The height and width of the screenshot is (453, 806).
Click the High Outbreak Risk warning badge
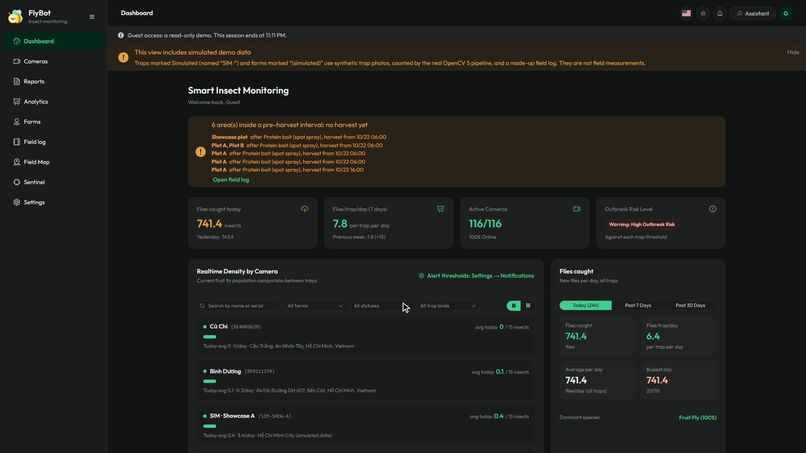click(642, 224)
